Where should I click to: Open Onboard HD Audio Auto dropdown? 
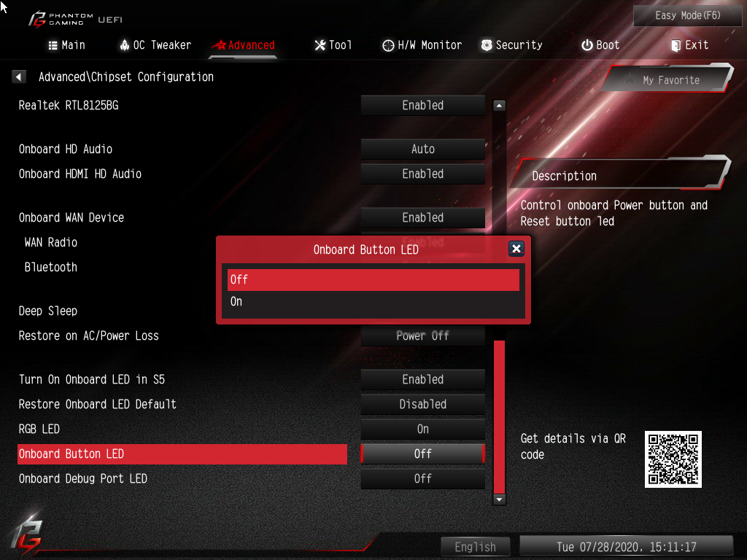pyautogui.click(x=423, y=149)
